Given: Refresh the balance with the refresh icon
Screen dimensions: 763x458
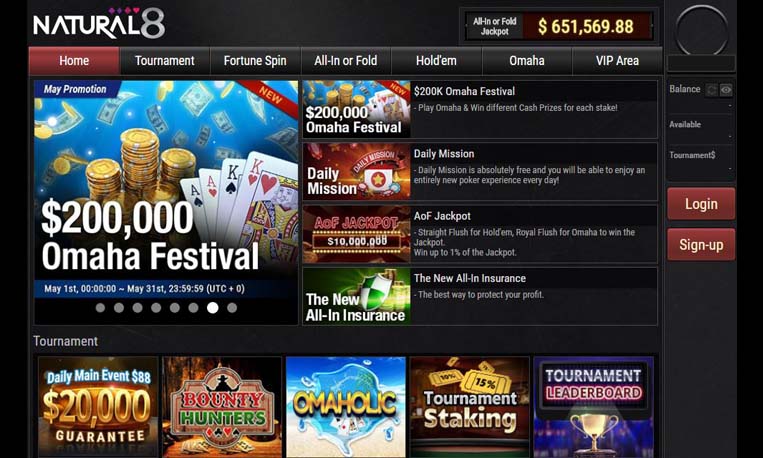Looking at the screenshot, I should pyautogui.click(x=712, y=90).
